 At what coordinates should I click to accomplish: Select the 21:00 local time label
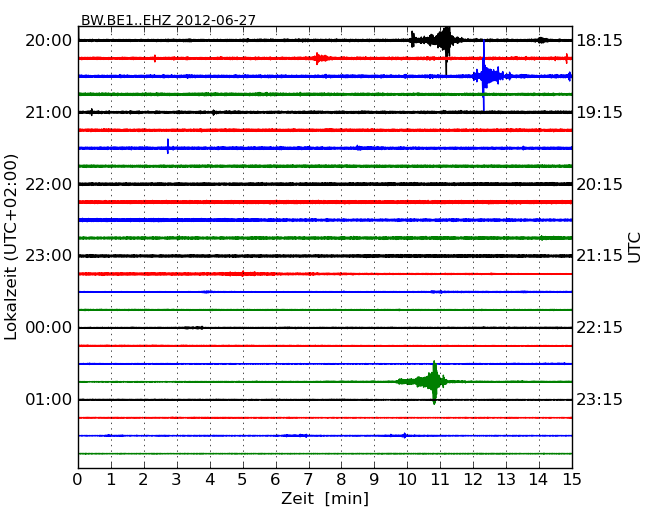(49, 112)
